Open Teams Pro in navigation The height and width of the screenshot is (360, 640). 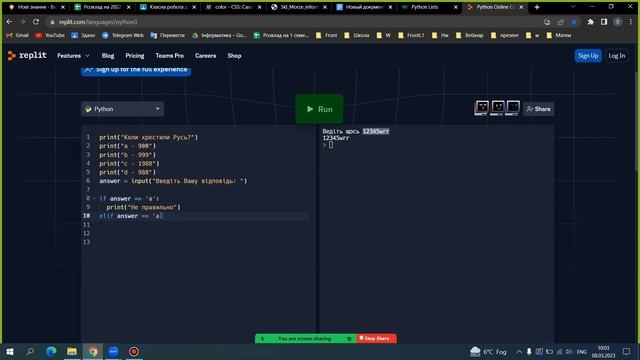pos(169,56)
